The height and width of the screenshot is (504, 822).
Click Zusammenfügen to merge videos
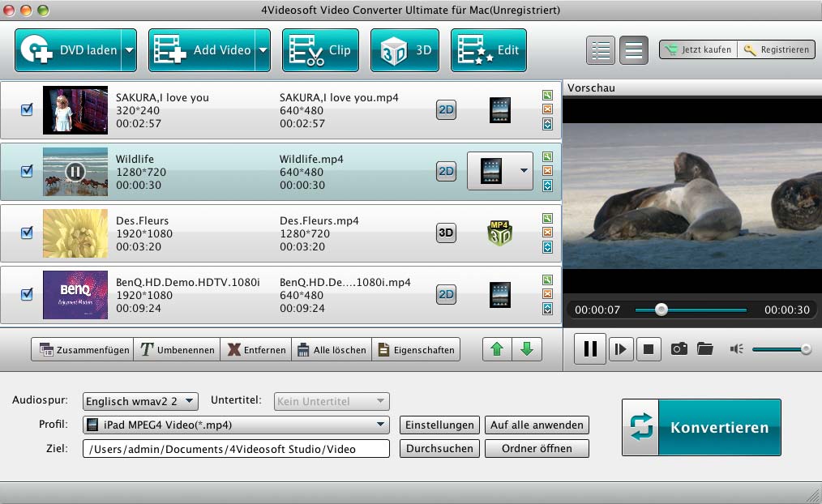83,350
